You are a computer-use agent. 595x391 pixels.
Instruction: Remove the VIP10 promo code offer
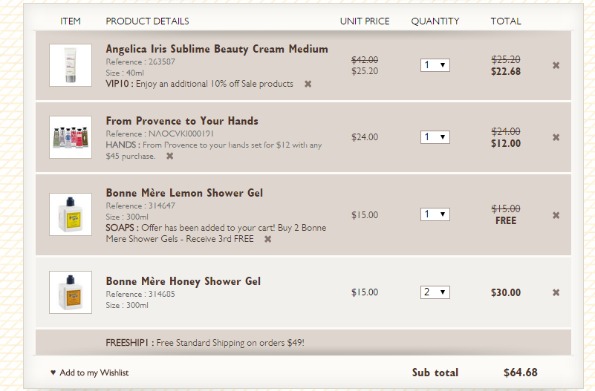click(308, 84)
